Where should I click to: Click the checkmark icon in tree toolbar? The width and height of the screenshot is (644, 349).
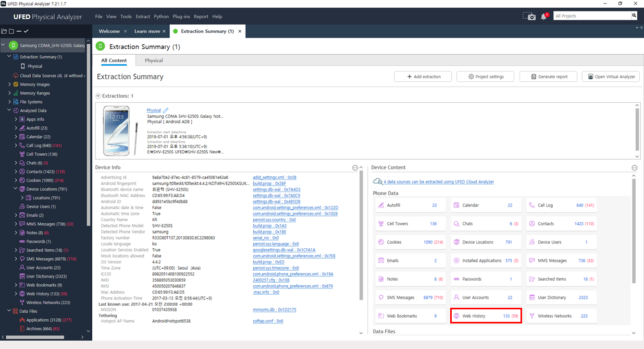(26, 31)
